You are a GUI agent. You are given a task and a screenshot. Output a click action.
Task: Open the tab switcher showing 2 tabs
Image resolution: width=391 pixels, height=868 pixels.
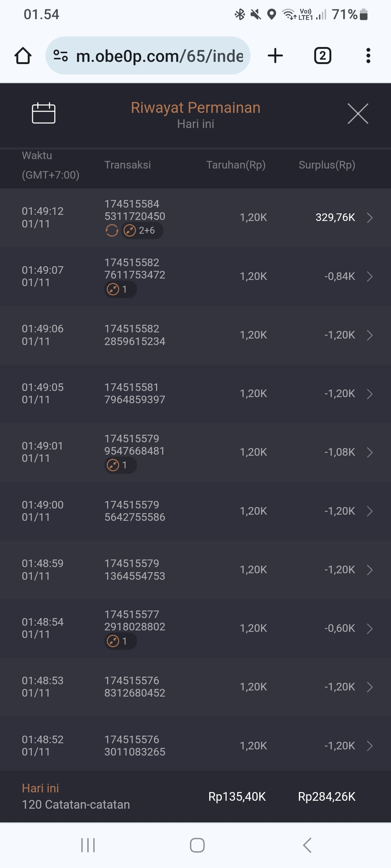323,56
